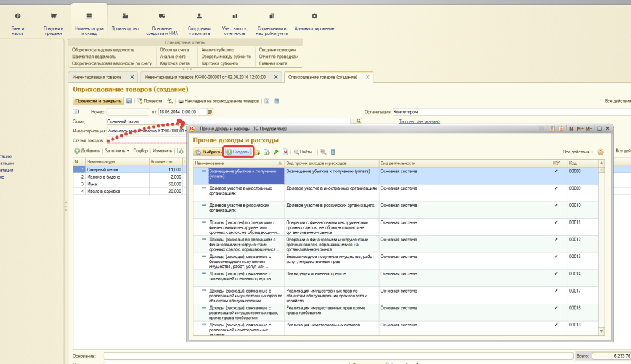Click the Основание input field
Screen dimensions: 631x364
(x=338, y=356)
